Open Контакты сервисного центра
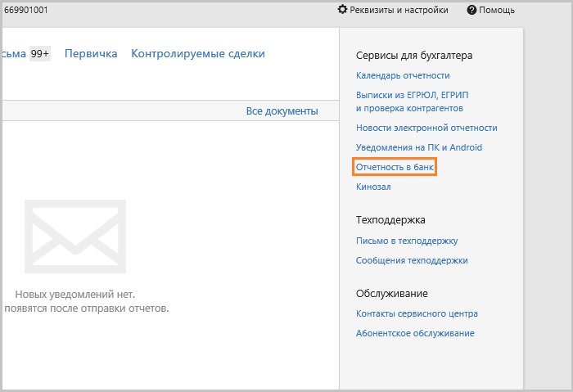 417,313
